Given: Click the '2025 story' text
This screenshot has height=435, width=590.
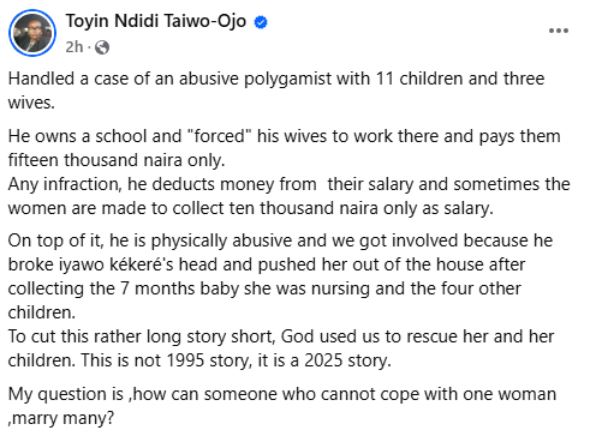Looking at the screenshot, I should (347, 360).
